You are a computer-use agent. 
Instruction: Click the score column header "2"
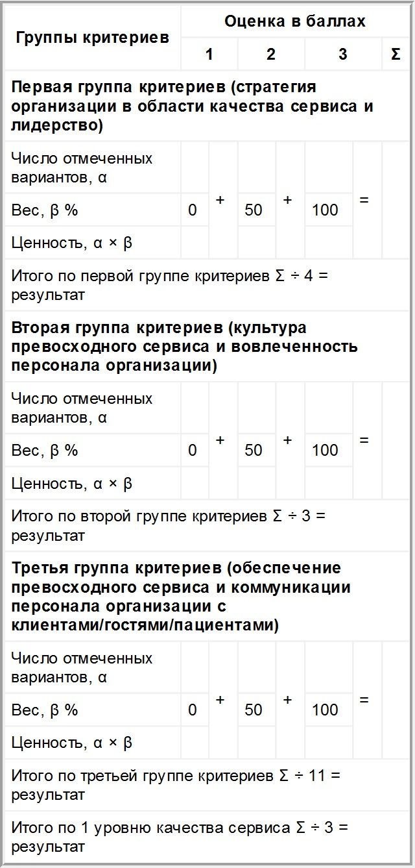click(270, 55)
